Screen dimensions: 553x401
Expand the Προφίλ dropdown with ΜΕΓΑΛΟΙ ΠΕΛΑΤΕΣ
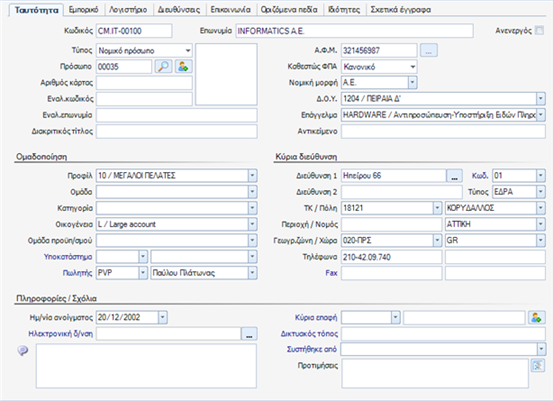(252, 176)
